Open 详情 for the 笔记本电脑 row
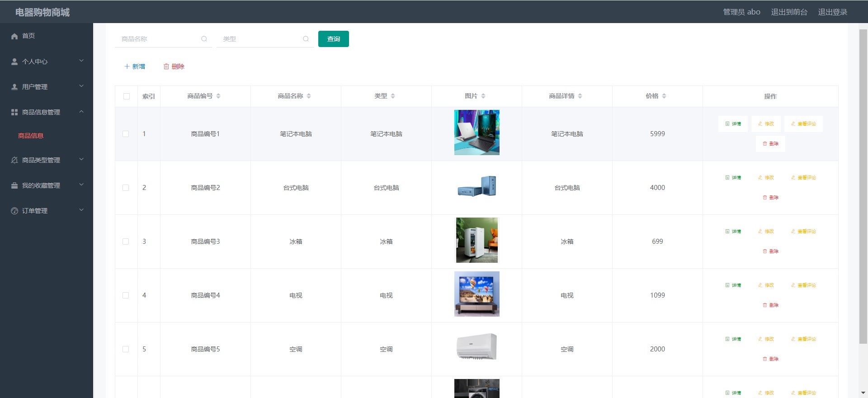 (x=733, y=124)
